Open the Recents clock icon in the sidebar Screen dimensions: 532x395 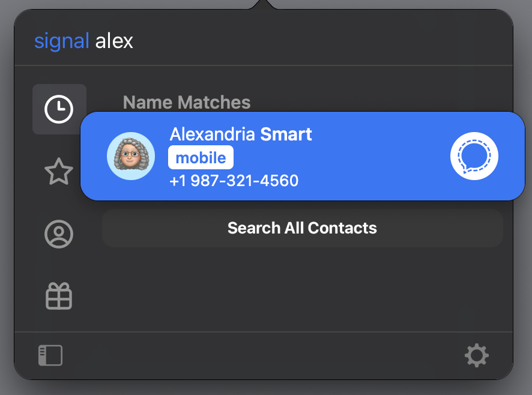[59, 109]
